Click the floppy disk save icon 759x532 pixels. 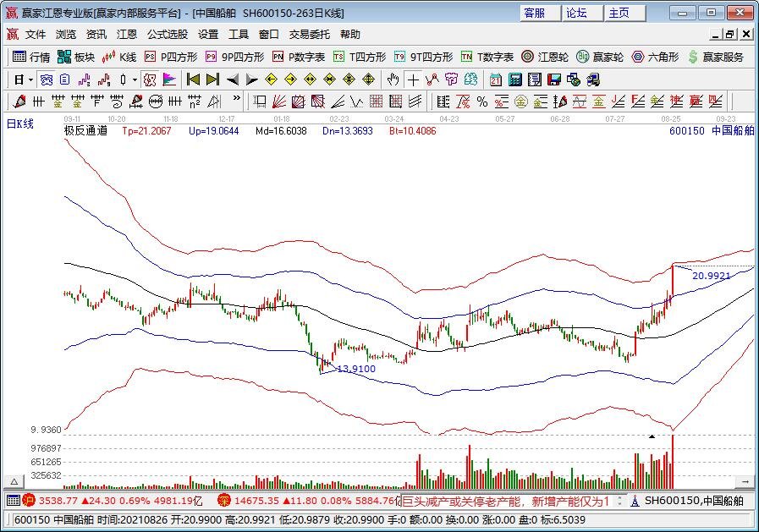[x=553, y=80]
